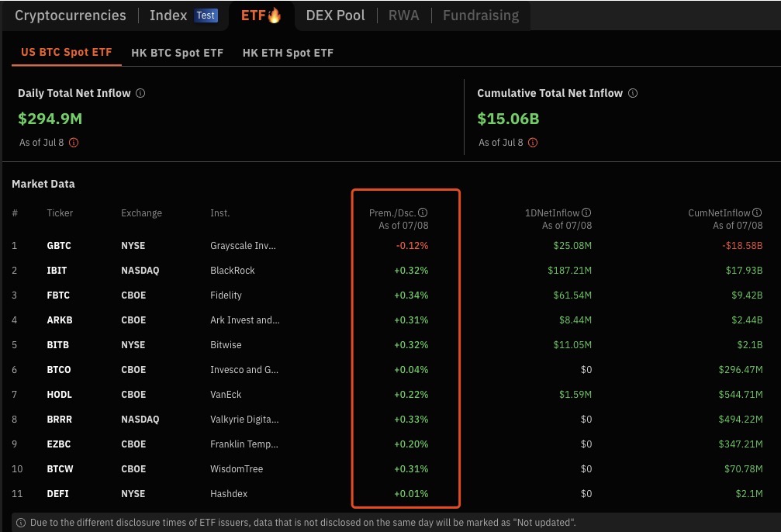
Task: Click the $187.21M net inflow value
Action: [570, 271]
